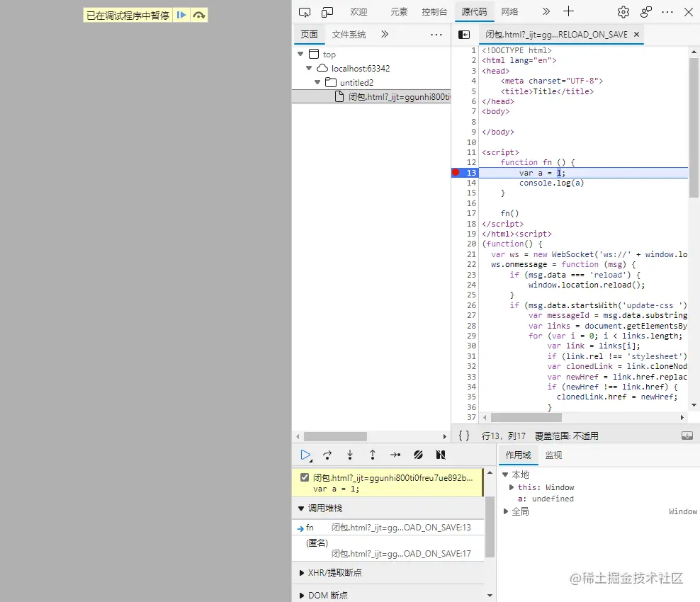The width and height of the screenshot is (700, 602).
Task: Close DevTools with the X button
Action: pyautogui.click(x=689, y=12)
